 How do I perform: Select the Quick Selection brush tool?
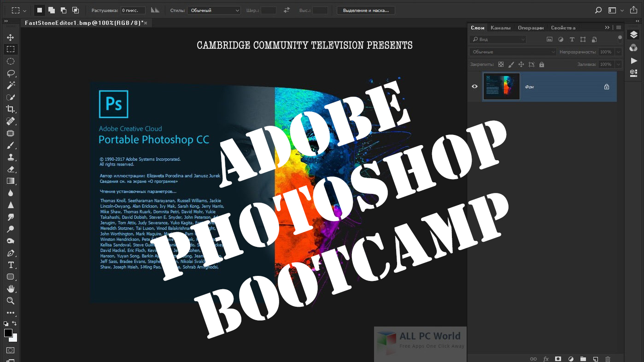pos(10,97)
